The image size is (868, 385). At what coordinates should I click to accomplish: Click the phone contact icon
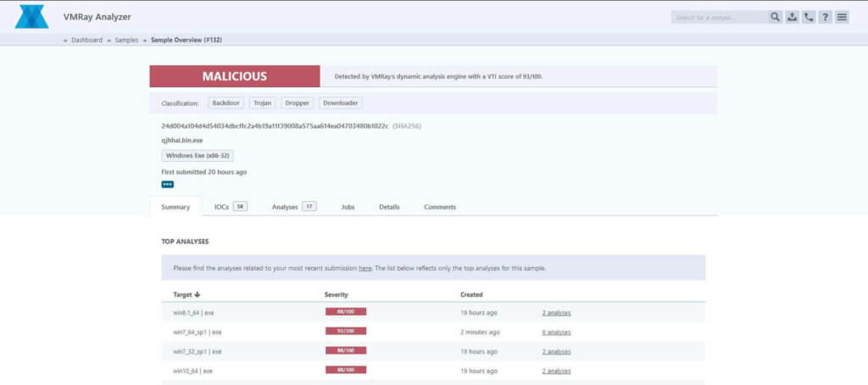[809, 17]
